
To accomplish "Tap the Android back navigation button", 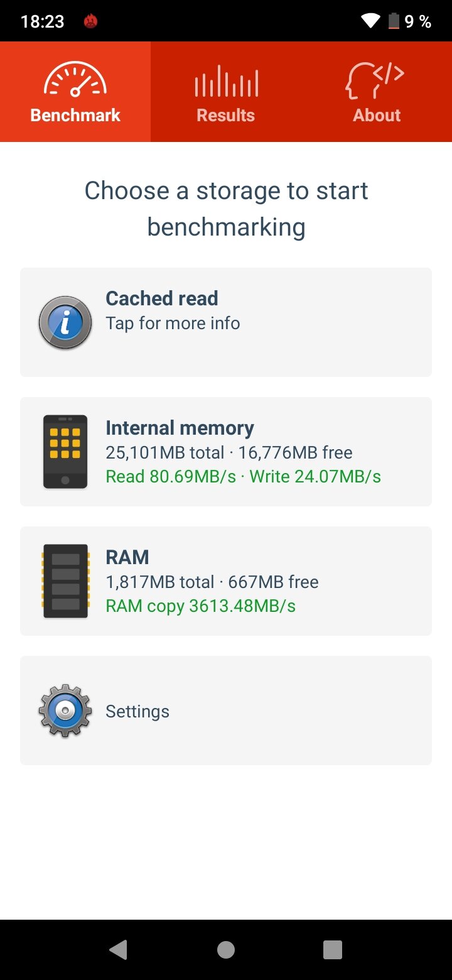I will coord(118,949).
